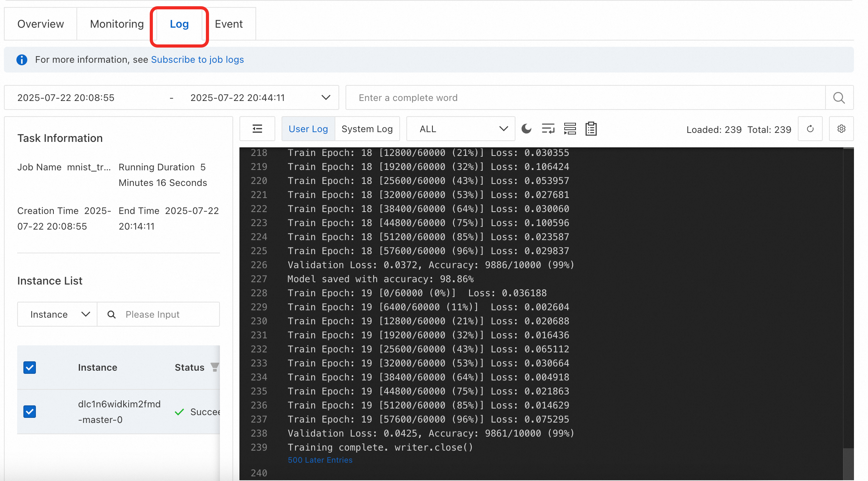The height and width of the screenshot is (481, 868).
Task: Collapse the task information side panel
Action: click(x=257, y=129)
